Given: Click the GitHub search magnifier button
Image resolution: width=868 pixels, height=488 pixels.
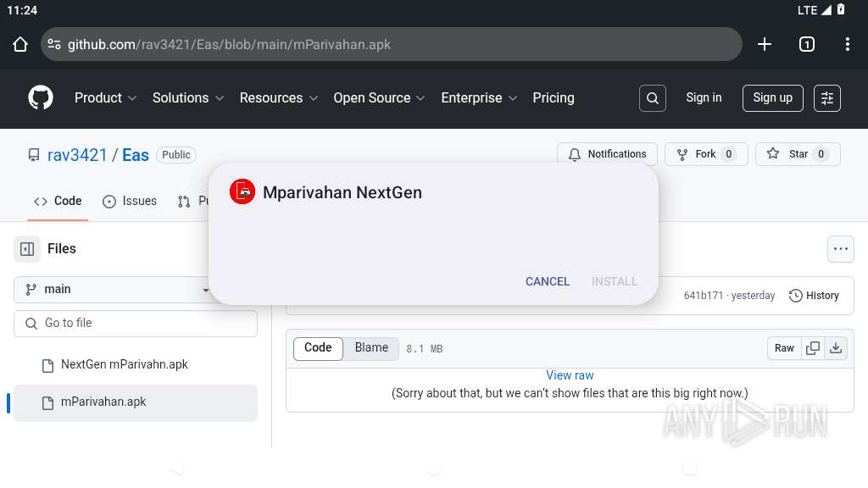Looking at the screenshot, I should [x=653, y=98].
